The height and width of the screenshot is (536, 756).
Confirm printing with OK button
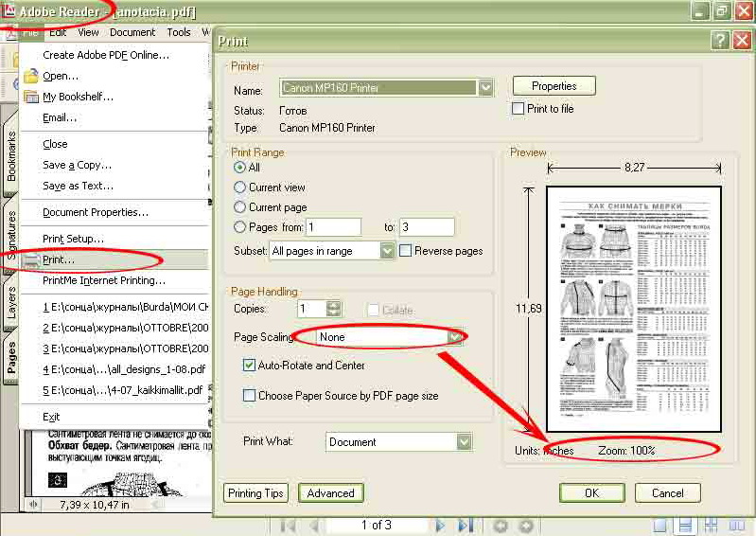pyautogui.click(x=591, y=493)
